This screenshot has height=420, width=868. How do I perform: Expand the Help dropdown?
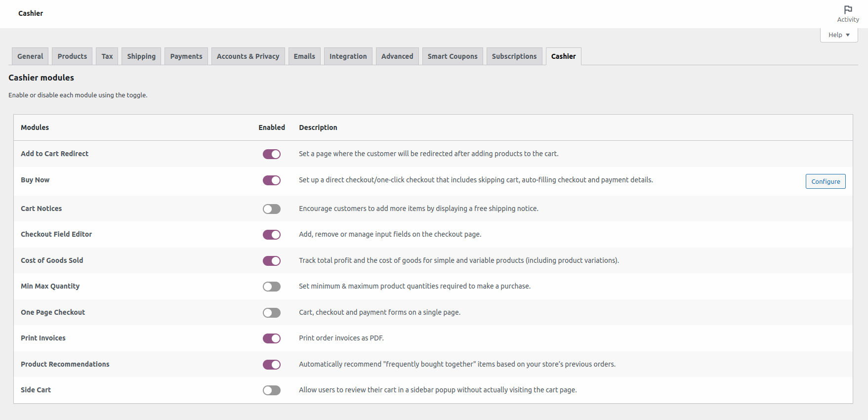pos(838,35)
